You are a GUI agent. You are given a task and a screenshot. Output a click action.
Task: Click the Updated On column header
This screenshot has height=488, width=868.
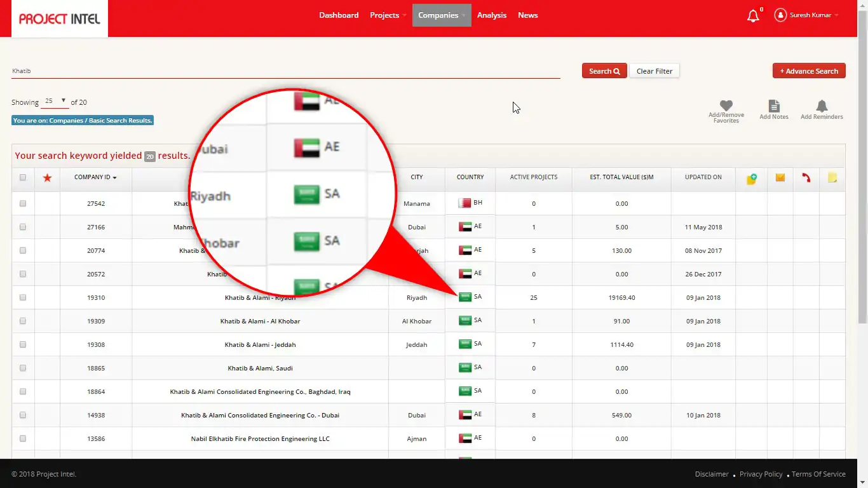tap(703, 177)
